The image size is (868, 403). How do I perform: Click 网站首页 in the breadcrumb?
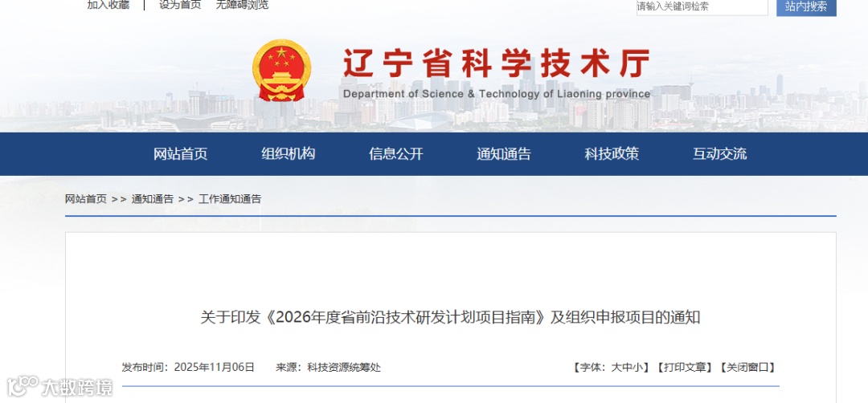pos(86,199)
